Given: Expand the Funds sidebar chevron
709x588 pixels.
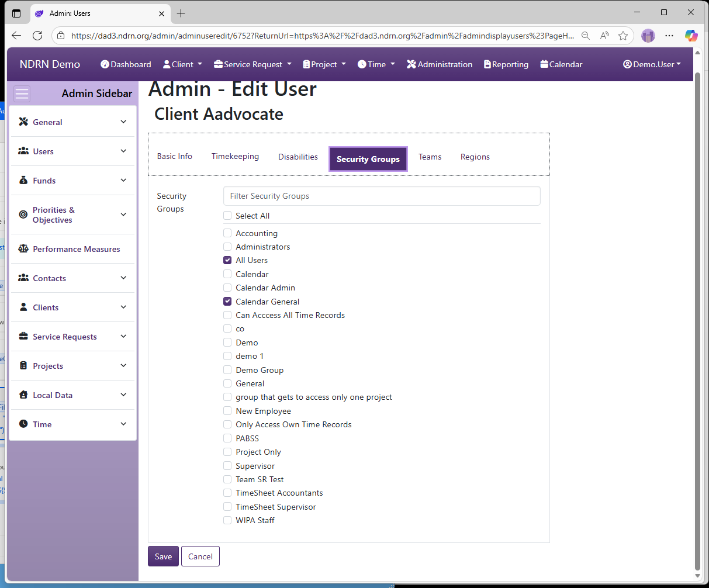Looking at the screenshot, I should click(x=123, y=181).
